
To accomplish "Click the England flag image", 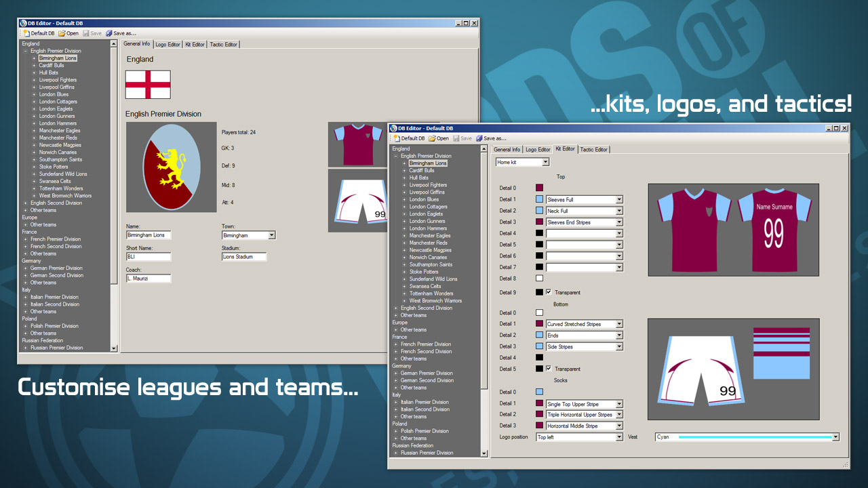I will (x=148, y=85).
